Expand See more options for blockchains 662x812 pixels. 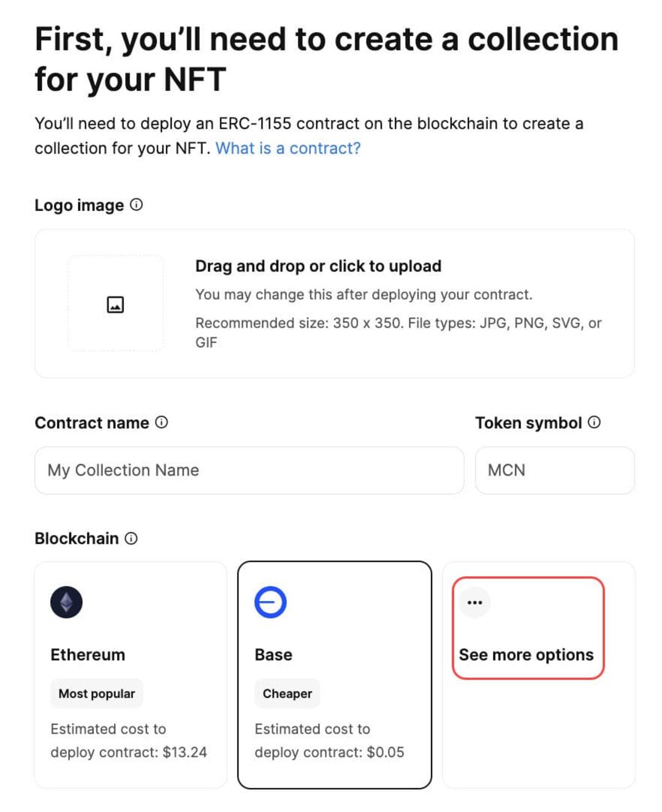528,628
